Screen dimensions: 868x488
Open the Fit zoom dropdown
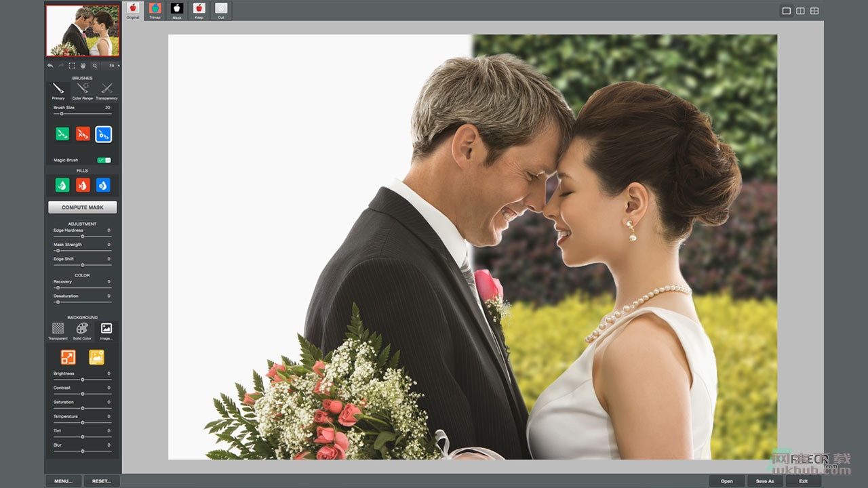[x=111, y=66]
